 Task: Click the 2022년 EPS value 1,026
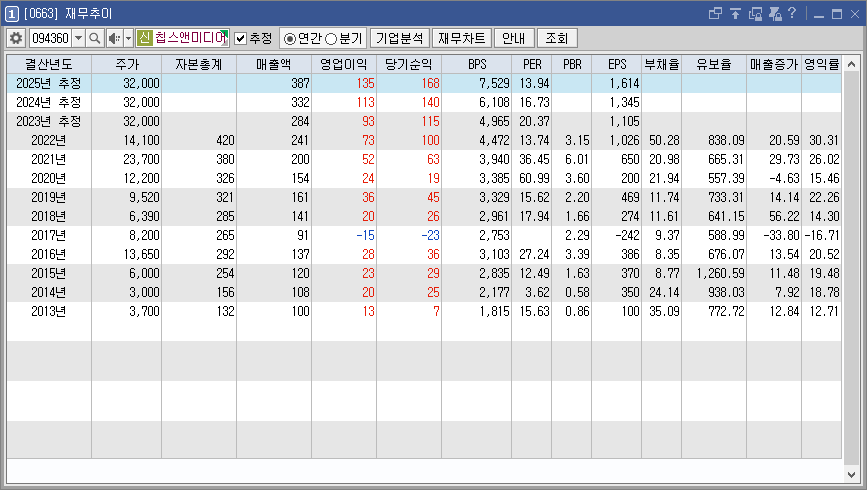tap(624, 140)
